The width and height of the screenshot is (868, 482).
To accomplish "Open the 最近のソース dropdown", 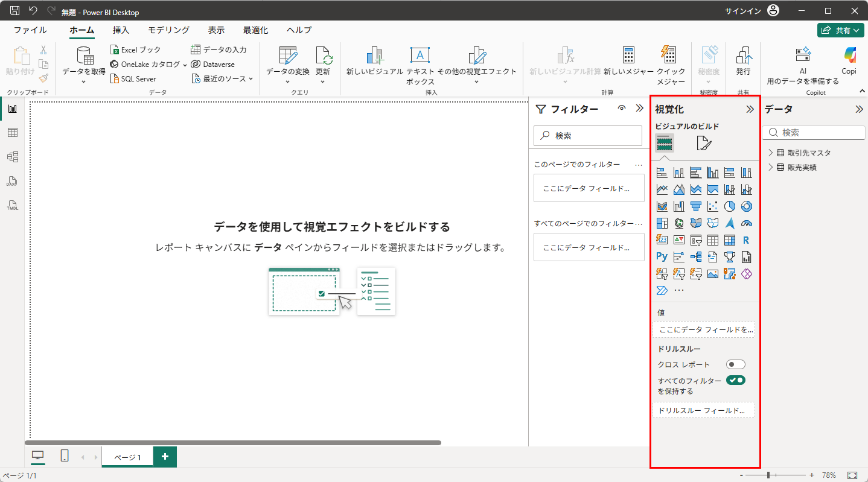I will (251, 78).
